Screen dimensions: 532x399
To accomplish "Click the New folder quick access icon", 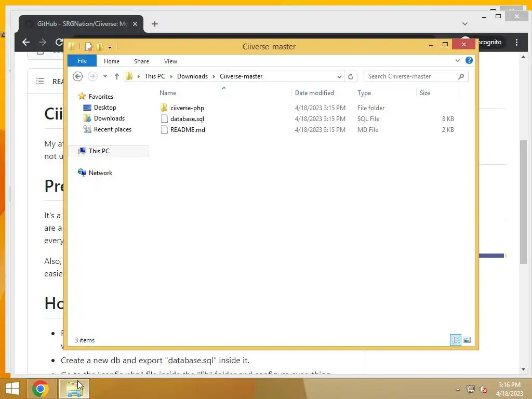I will 100,46.
